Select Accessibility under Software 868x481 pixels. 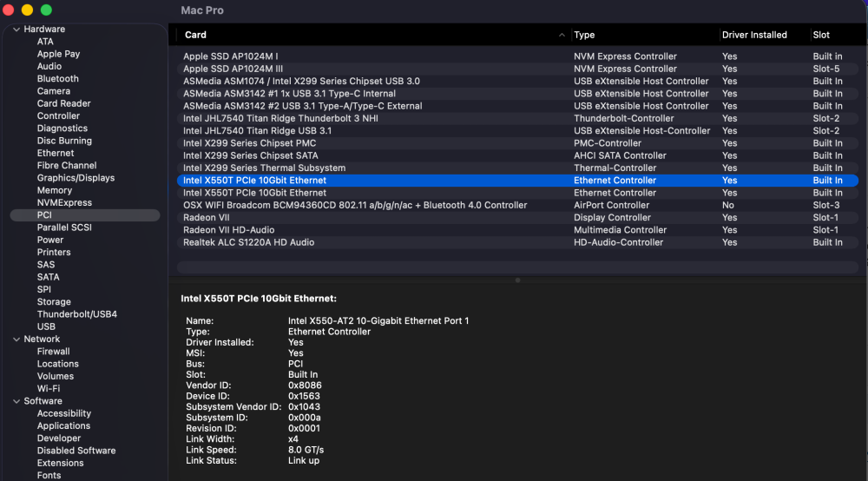tap(63, 413)
